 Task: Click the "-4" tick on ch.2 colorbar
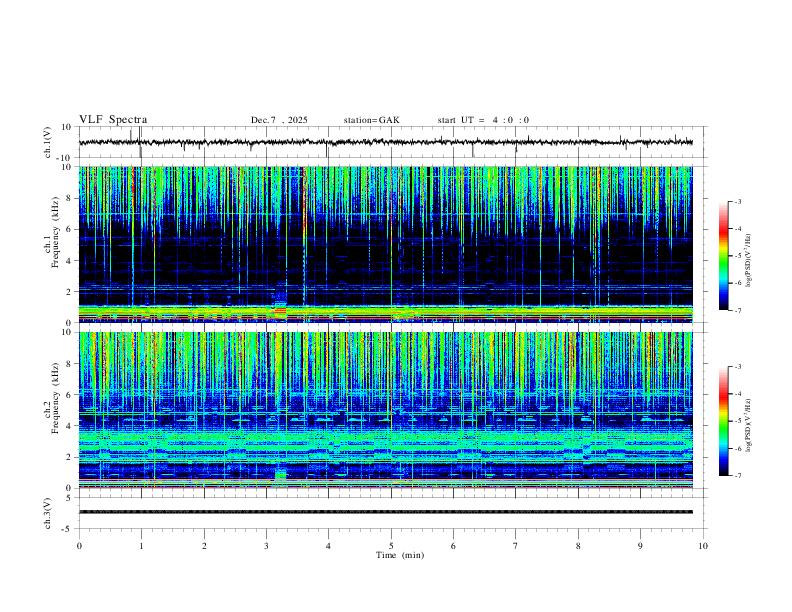(737, 394)
